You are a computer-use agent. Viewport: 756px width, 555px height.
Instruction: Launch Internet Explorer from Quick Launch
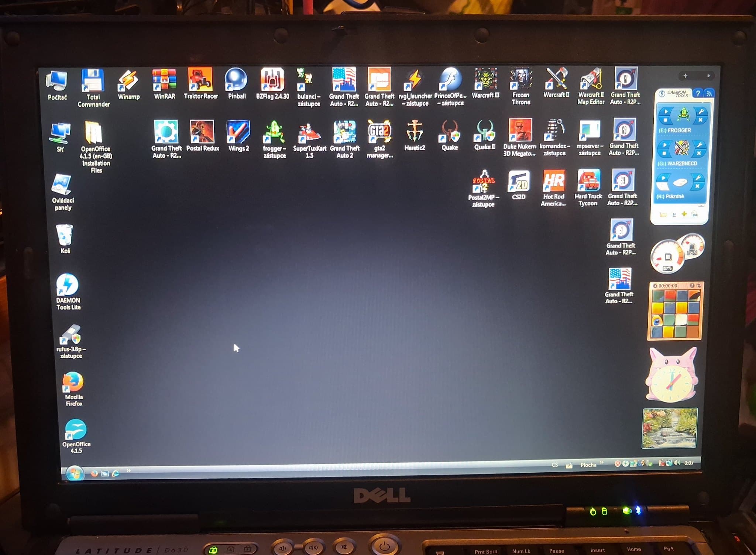tap(116, 473)
